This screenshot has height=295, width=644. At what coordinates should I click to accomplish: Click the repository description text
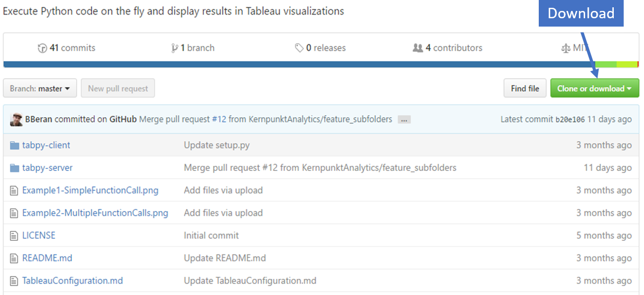tap(174, 11)
